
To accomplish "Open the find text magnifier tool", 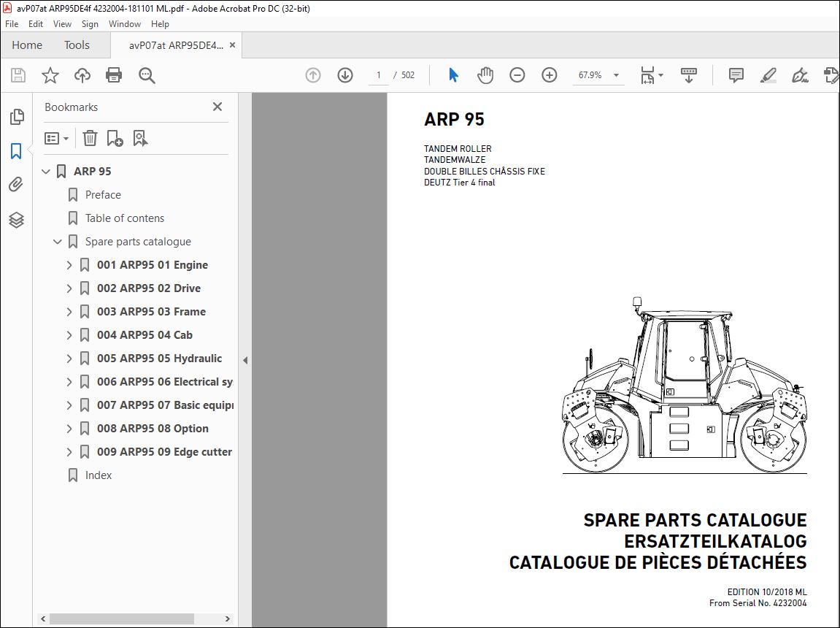I will (x=147, y=75).
